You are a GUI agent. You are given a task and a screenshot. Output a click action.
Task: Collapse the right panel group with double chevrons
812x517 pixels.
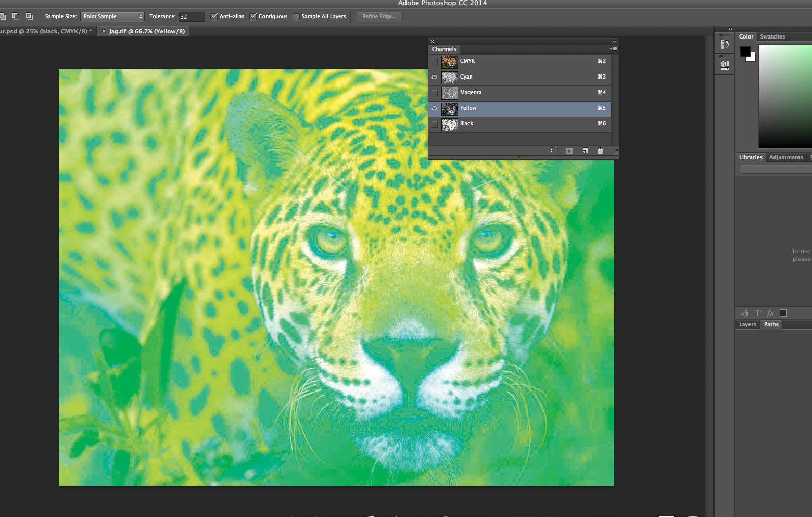coord(730,29)
